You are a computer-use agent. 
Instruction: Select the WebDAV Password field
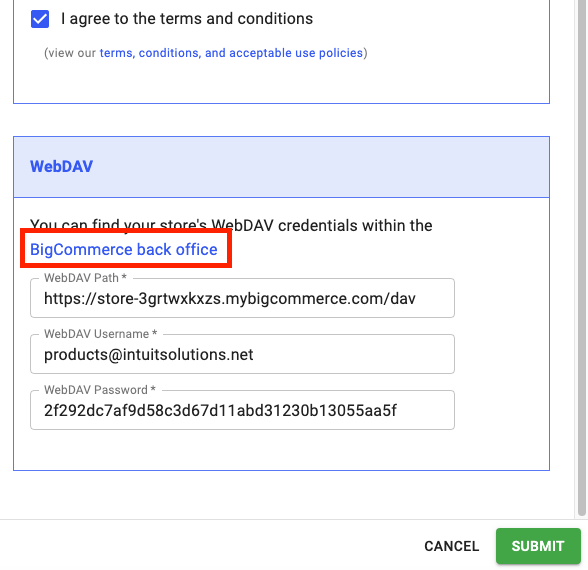(242, 410)
